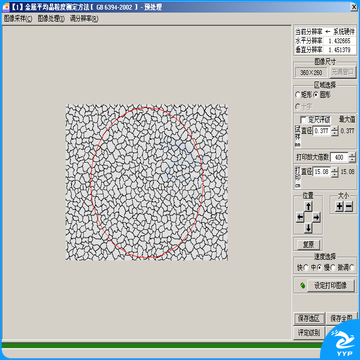The image size is (360, 360).
Task: Select the 矩形 region shape radio button
Action: pyautogui.click(x=298, y=95)
